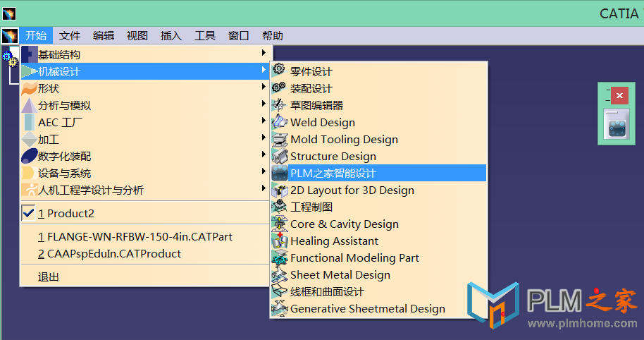Viewport: 644px width, 340px height.
Task: Click the Weld Design icon
Action: 279,122
